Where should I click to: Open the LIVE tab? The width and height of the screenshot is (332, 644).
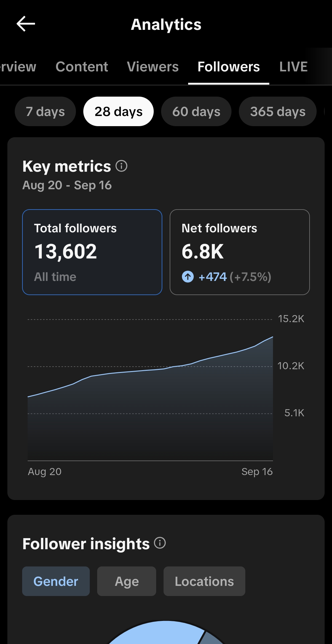point(293,67)
